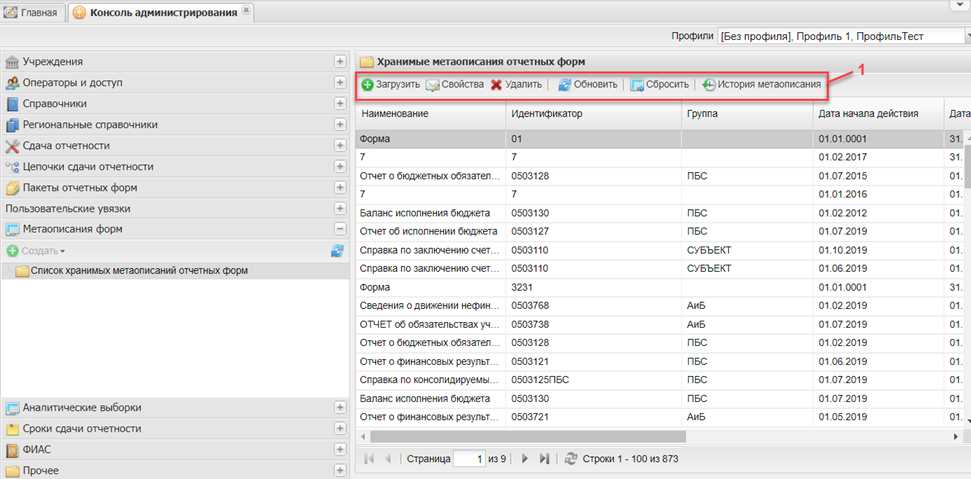Click the pagination refresh icon near Строки
This screenshot has width=971, height=479.
(571, 458)
